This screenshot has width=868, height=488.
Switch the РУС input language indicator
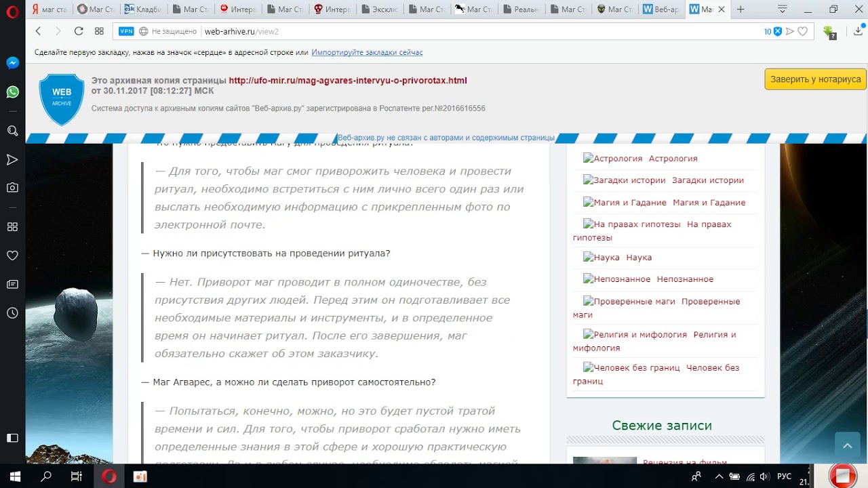[784, 476]
